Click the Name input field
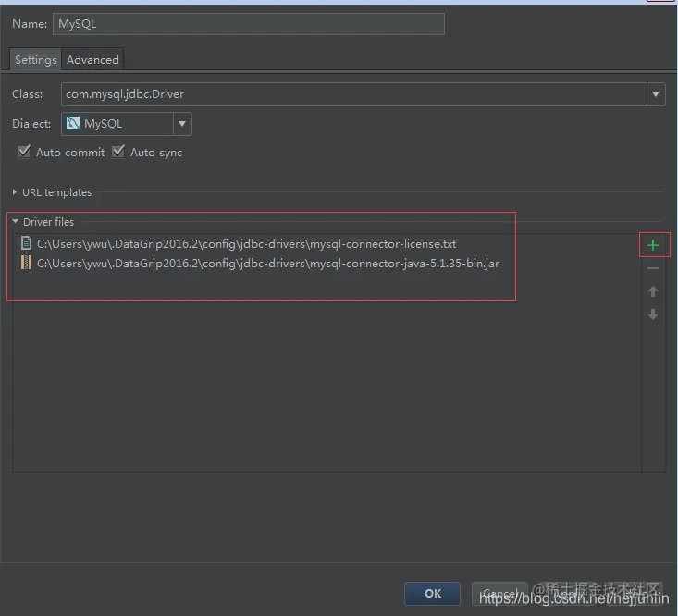 (249, 24)
